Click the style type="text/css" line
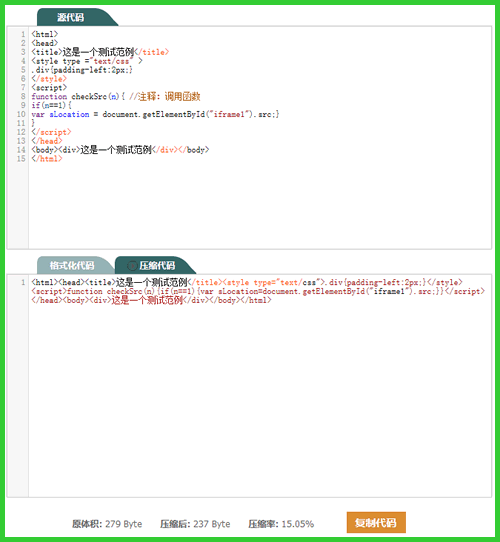 tap(87, 61)
